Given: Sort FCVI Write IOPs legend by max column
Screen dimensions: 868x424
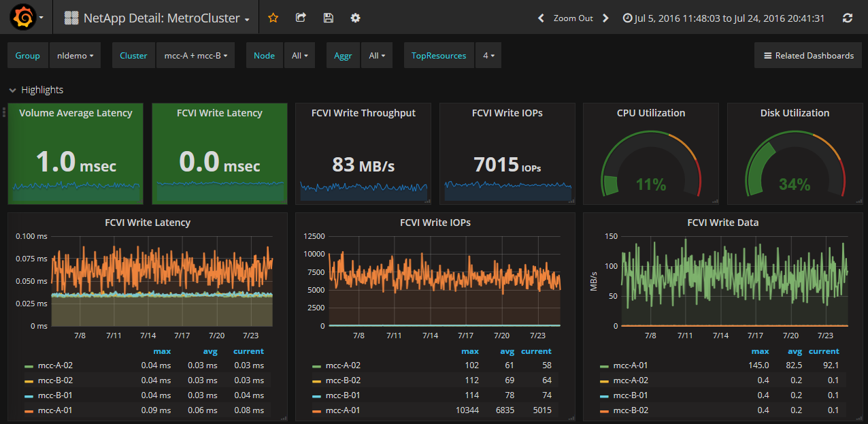Looking at the screenshot, I should (x=470, y=351).
